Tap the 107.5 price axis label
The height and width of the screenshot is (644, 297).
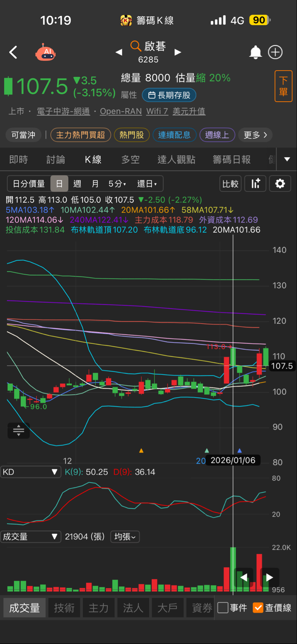[x=282, y=366]
